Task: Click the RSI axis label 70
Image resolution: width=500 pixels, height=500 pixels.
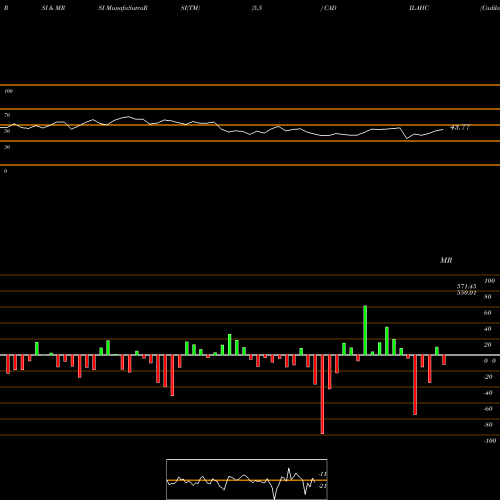Action: click(x=7, y=115)
